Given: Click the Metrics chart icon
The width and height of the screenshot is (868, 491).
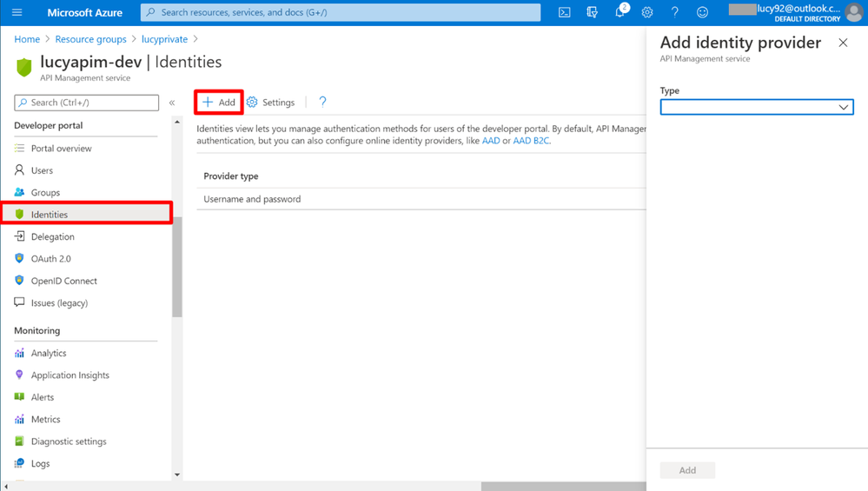Looking at the screenshot, I should click(x=19, y=419).
